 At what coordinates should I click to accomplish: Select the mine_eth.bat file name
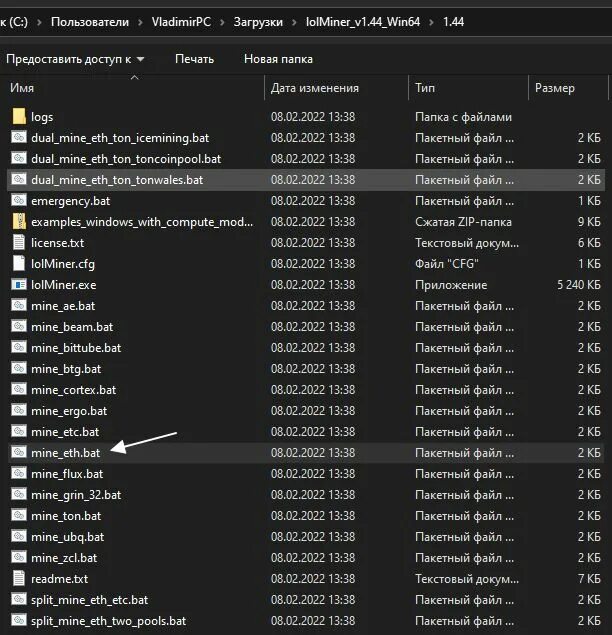[65, 453]
